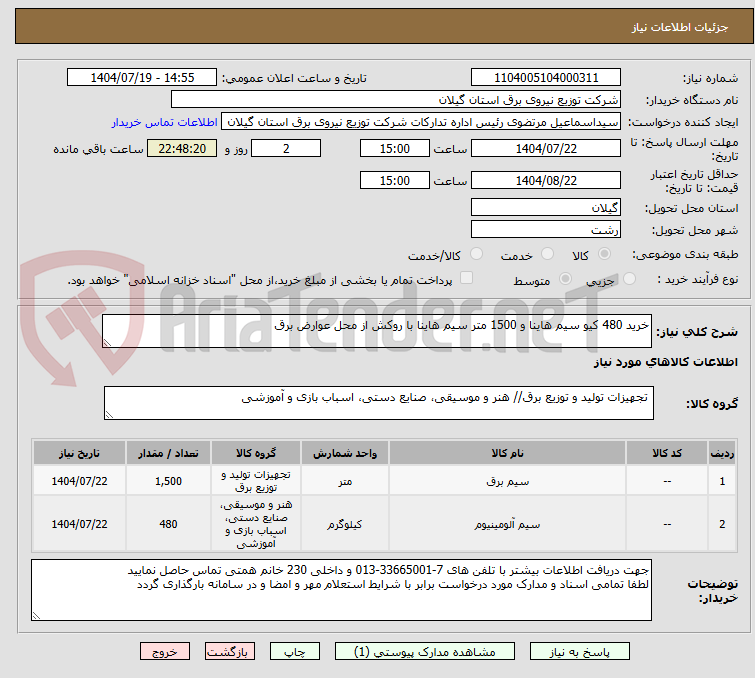Click the توضیحات خریدار notes text box
This screenshot has height=678, width=755.
pyautogui.click(x=341, y=590)
